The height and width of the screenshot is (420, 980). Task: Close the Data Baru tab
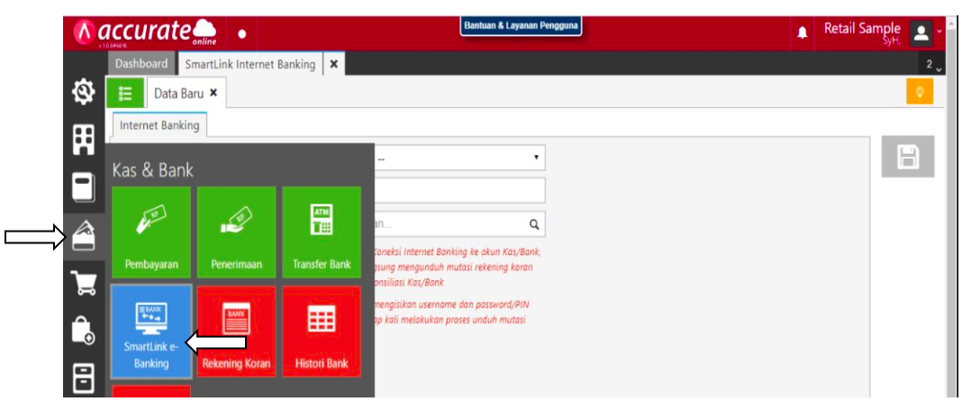(x=213, y=93)
